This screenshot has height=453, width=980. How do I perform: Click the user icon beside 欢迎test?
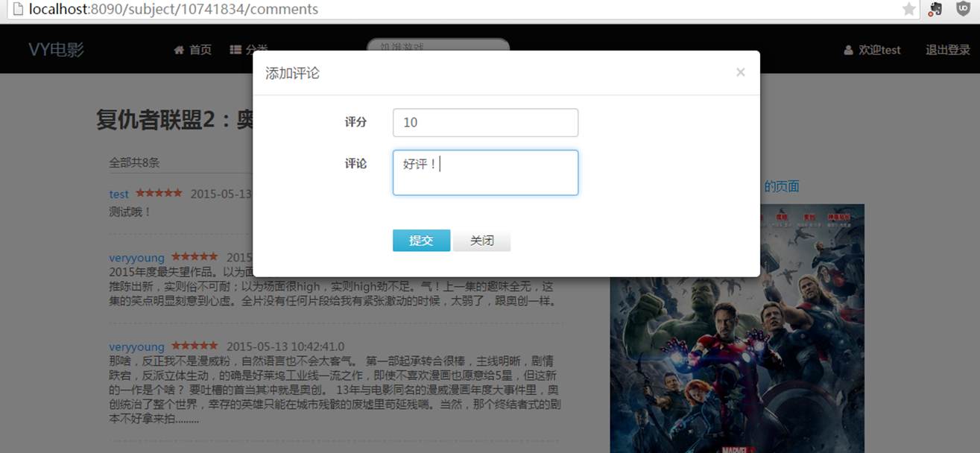pyautogui.click(x=848, y=50)
